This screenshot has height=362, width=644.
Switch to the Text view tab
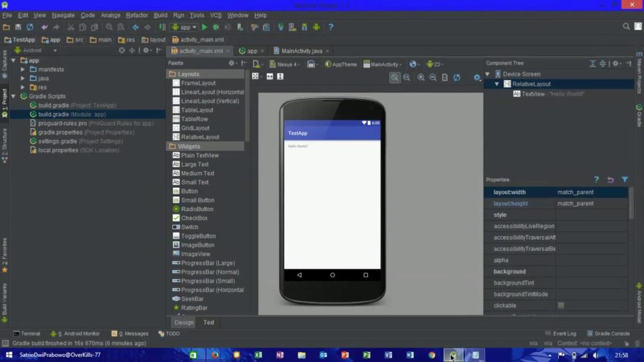click(209, 322)
